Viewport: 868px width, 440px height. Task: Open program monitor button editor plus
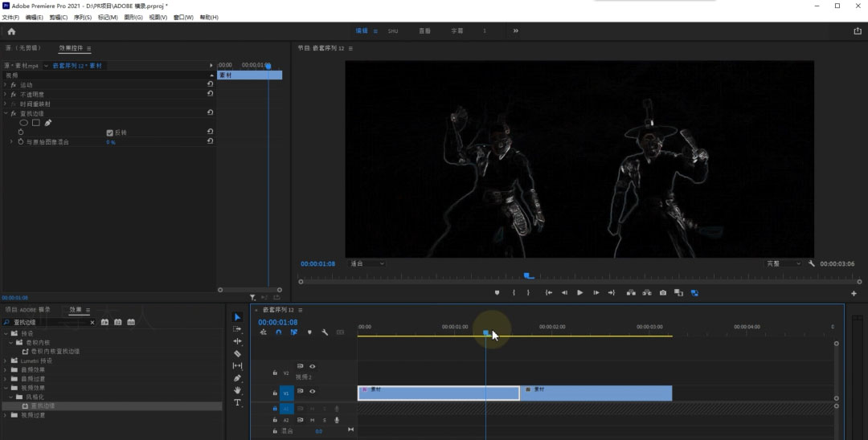coord(854,294)
